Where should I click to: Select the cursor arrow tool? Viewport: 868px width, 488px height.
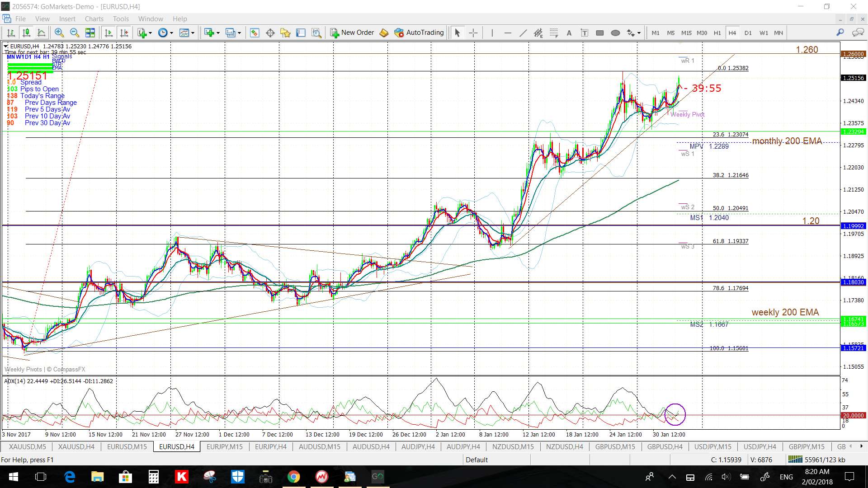point(457,33)
